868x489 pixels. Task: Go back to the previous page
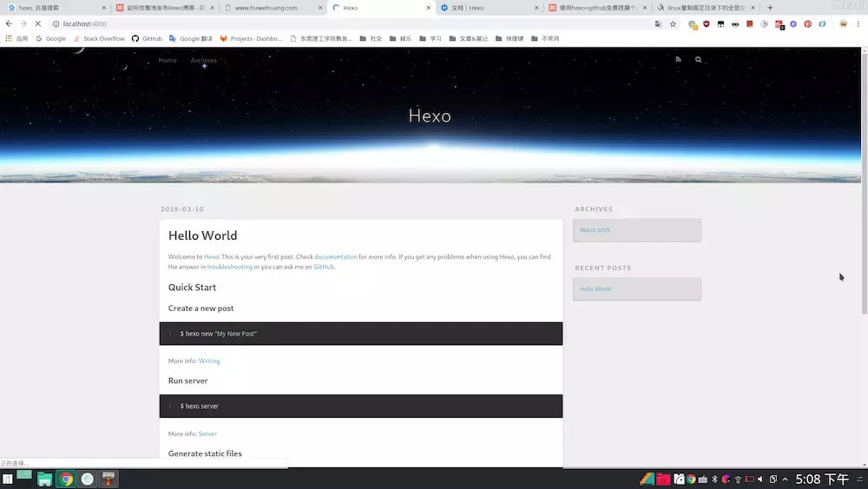click(9, 23)
